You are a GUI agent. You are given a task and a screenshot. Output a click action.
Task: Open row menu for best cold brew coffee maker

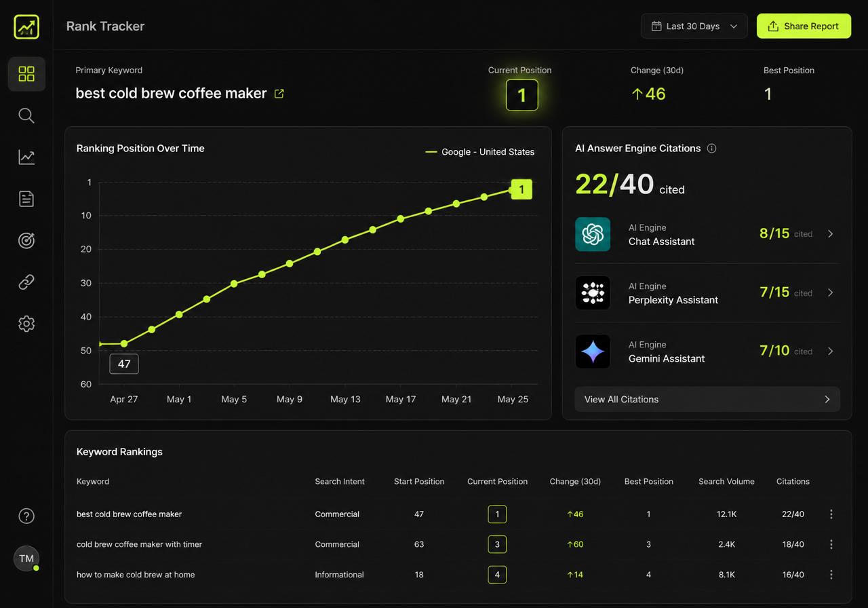pyautogui.click(x=831, y=514)
